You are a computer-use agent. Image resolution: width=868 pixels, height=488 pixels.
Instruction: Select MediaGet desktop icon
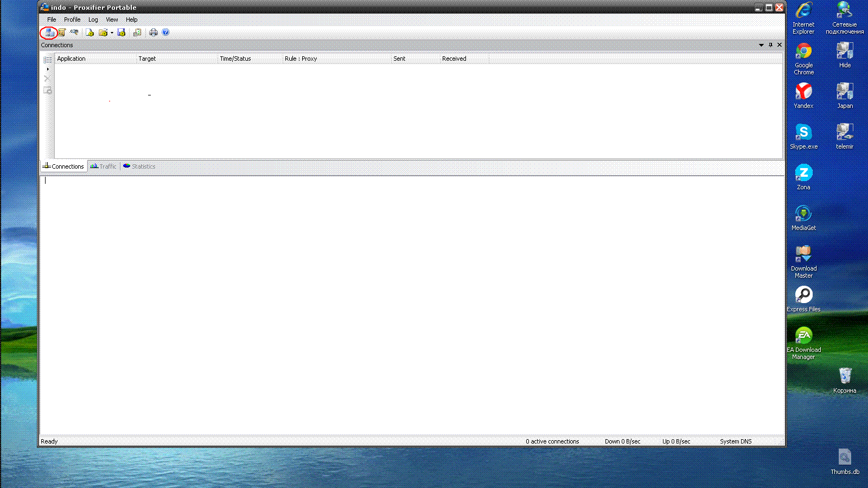[x=803, y=217]
